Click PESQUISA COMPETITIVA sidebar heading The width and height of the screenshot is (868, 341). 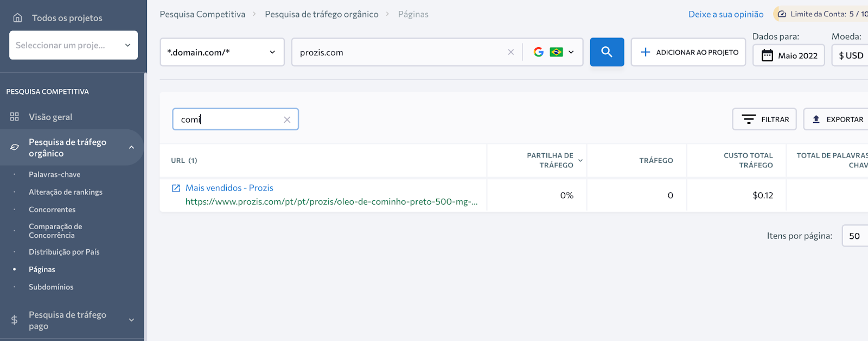[47, 92]
